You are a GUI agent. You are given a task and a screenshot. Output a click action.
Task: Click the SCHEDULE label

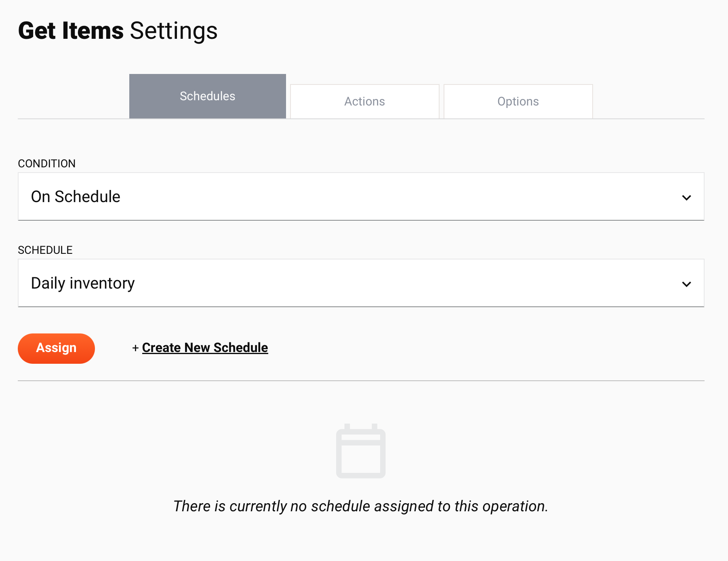[45, 250]
